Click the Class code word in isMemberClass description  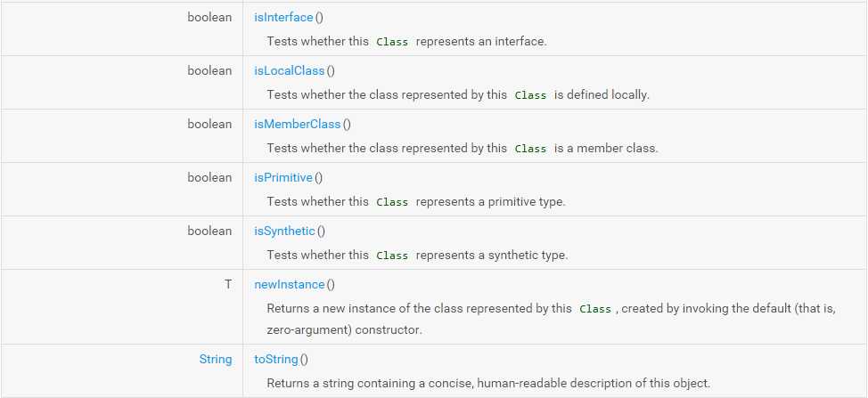(530, 149)
